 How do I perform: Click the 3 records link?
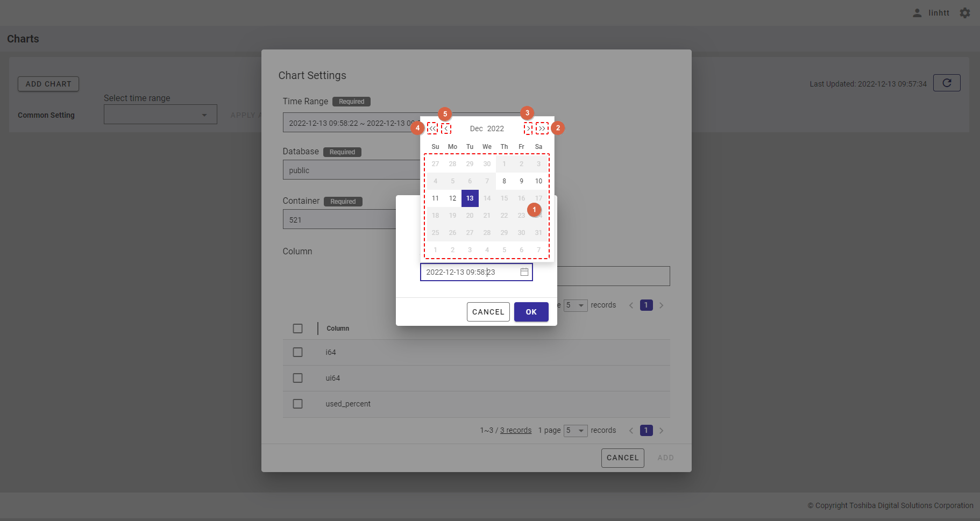(x=515, y=431)
